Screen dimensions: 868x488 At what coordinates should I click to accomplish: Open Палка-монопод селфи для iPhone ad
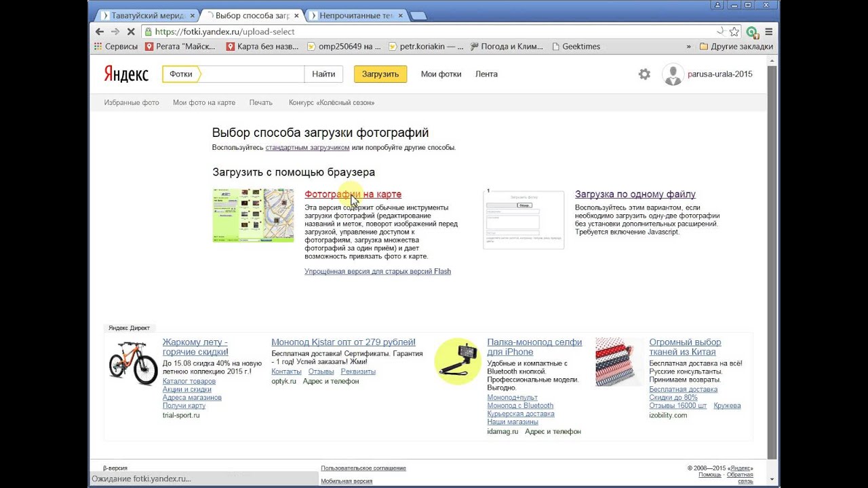[x=534, y=347]
